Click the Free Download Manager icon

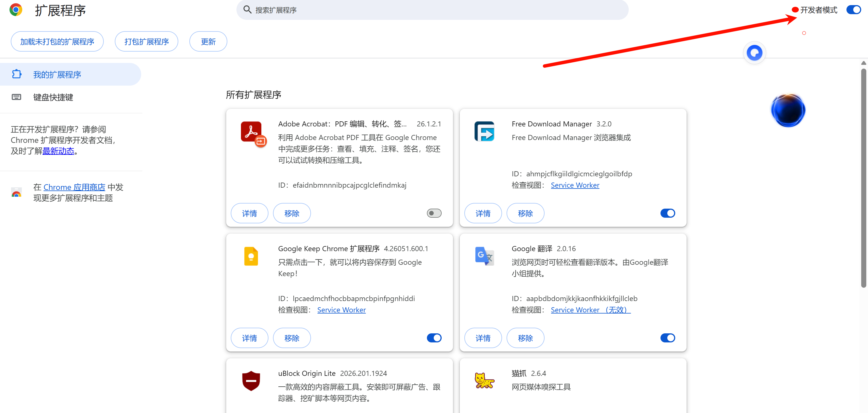(484, 131)
